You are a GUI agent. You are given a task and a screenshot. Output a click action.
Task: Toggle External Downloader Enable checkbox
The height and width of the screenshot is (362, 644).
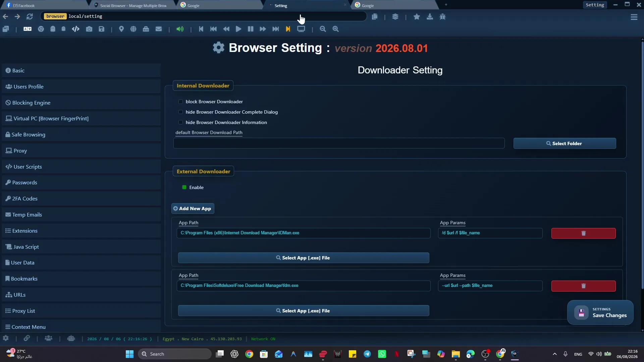coord(184,187)
